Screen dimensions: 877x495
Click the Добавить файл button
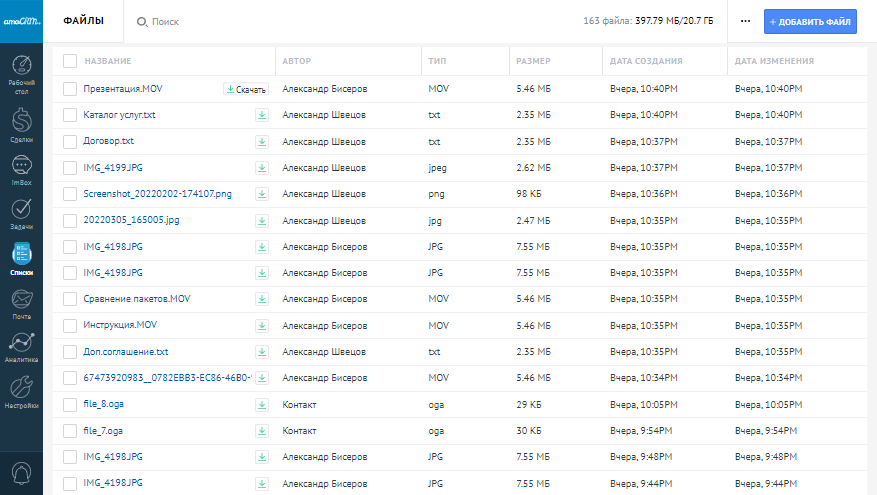(x=810, y=21)
